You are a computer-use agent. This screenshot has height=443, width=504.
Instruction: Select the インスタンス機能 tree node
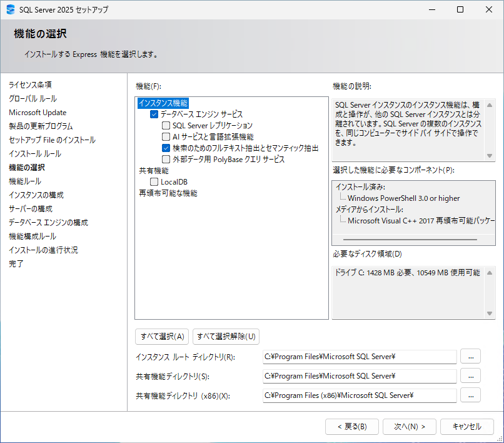(163, 103)
